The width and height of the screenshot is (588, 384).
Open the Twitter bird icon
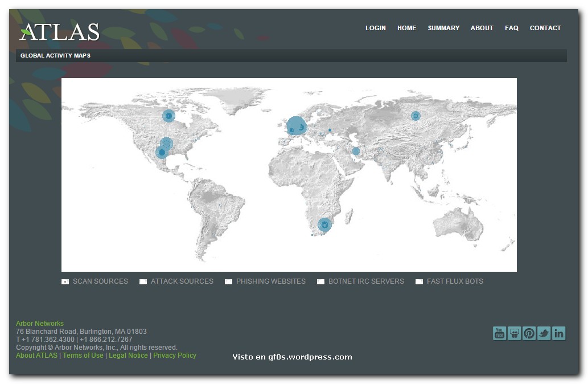pos(544,333)
